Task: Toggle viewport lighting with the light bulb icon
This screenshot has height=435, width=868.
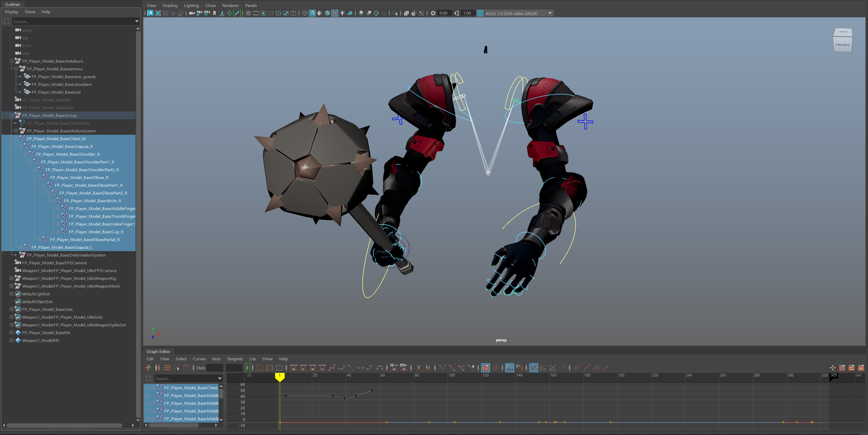Action: coord(342,13)
